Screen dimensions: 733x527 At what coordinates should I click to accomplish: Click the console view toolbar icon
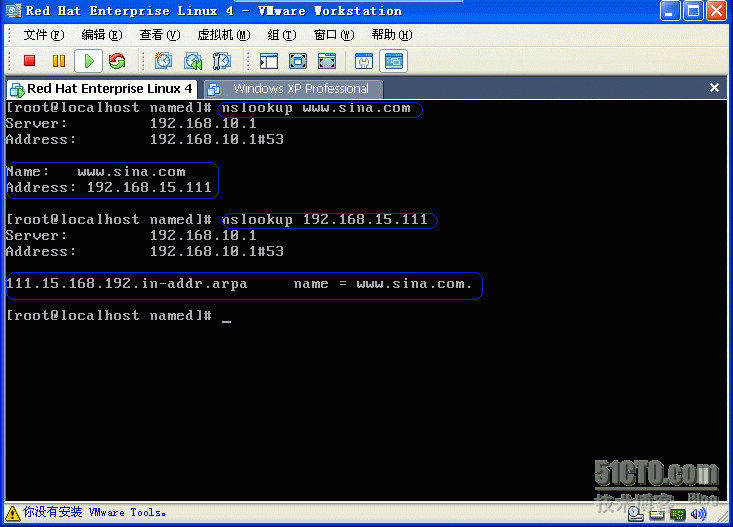394,61
